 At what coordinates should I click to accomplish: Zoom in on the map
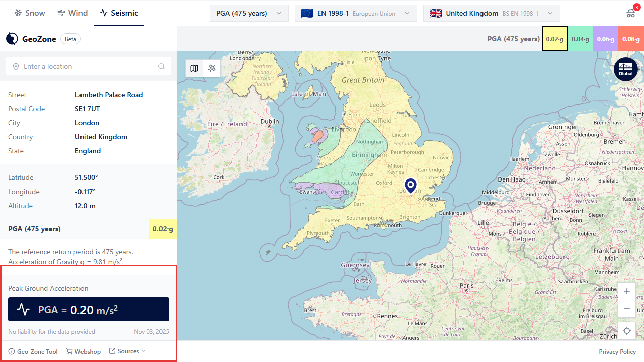(x=626, y=291)
